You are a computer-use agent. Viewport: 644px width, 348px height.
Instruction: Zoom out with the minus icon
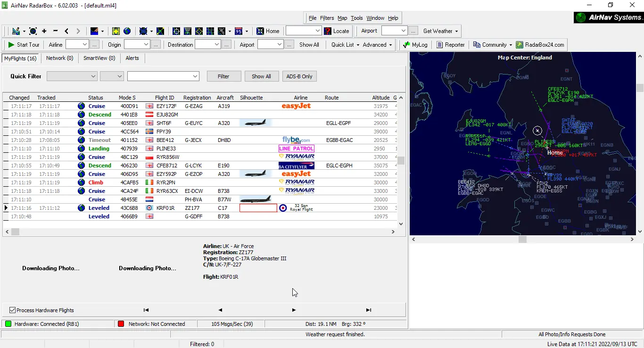coord(55,31)
